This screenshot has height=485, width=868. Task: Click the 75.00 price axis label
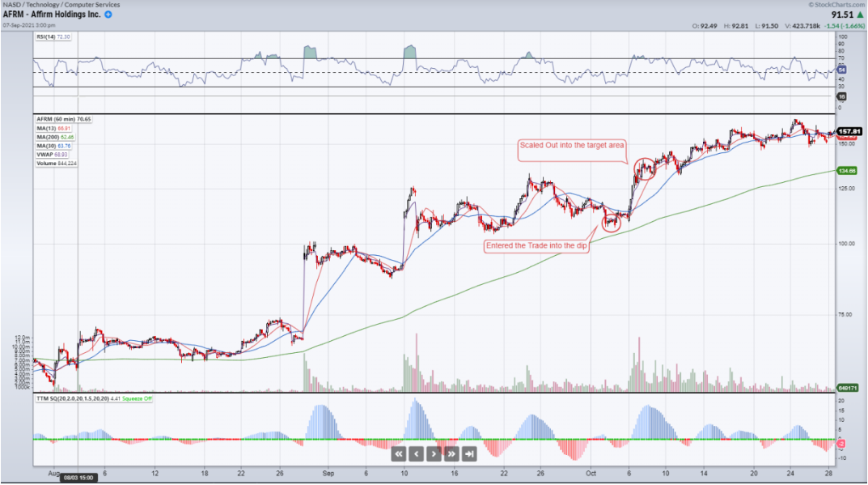click(845, 315)
